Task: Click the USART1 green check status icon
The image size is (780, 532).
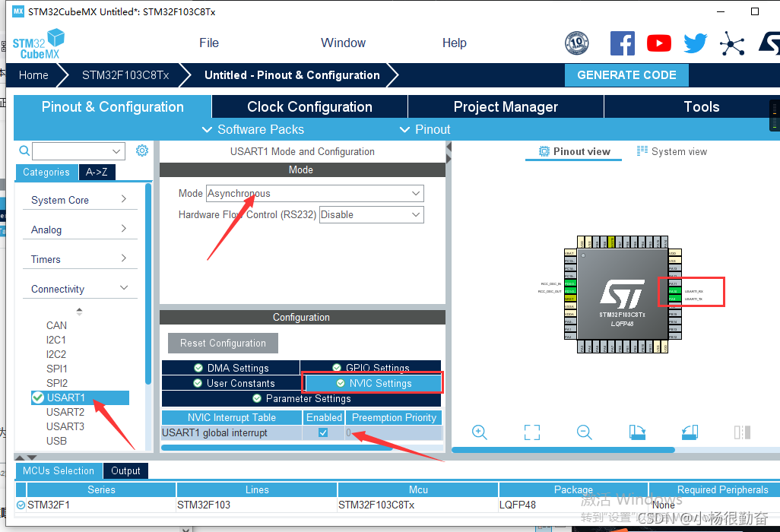Action: (38, 397)
